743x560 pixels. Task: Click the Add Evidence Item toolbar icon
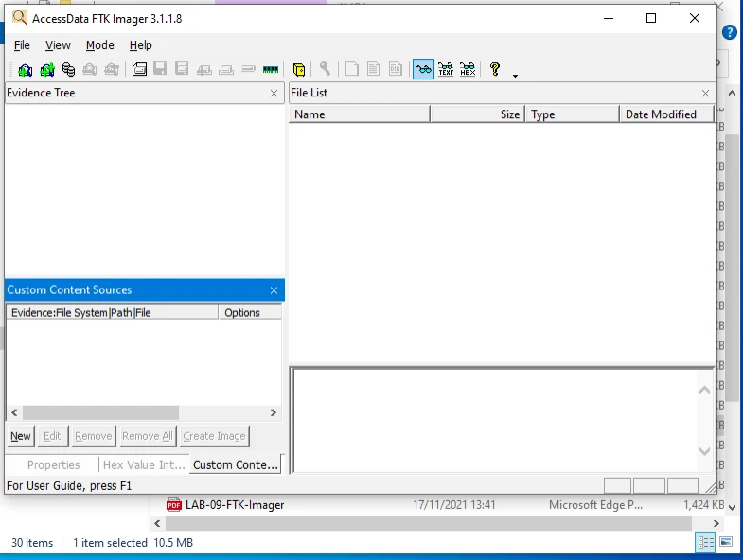tap(26, 69)
